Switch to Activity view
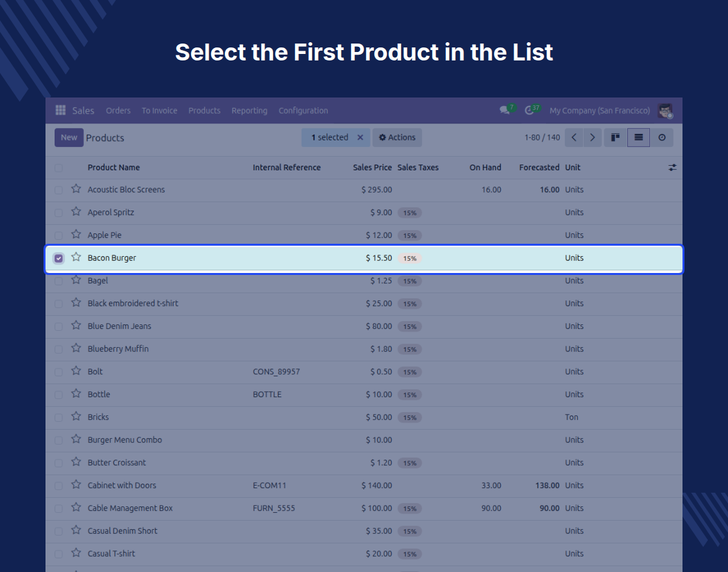 pos(662,137)
